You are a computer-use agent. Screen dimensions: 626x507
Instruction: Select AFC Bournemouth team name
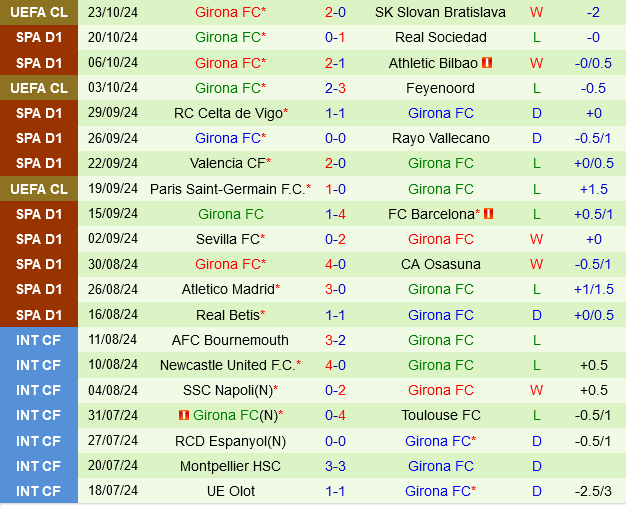230,340
